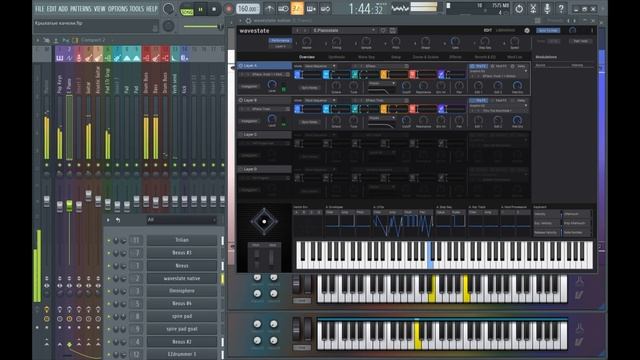640x360 pixels.
Task: Toggle the Layer A power button
Action: click(241, 65)
